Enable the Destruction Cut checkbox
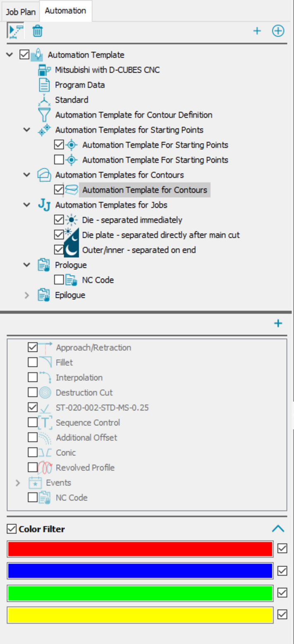This screenshot has width=294, height=644. pos(33,393)
